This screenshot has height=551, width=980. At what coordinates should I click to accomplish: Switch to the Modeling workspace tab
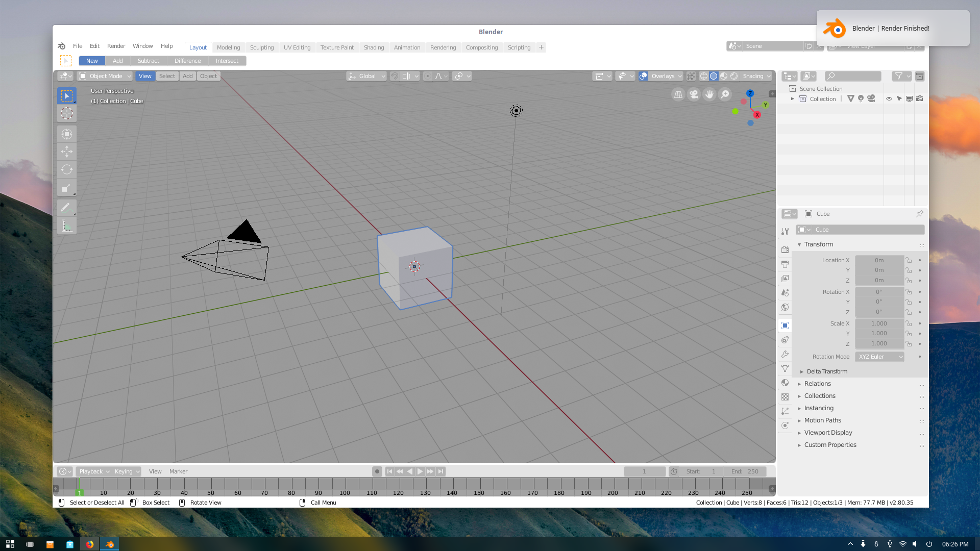tap(228, 47)
